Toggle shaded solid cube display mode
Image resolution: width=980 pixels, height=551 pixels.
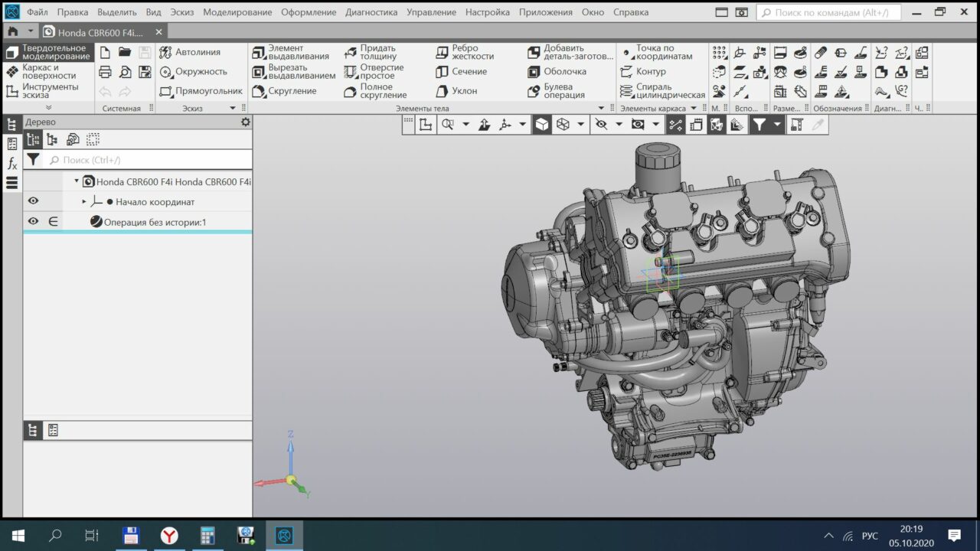pos(542,125)
